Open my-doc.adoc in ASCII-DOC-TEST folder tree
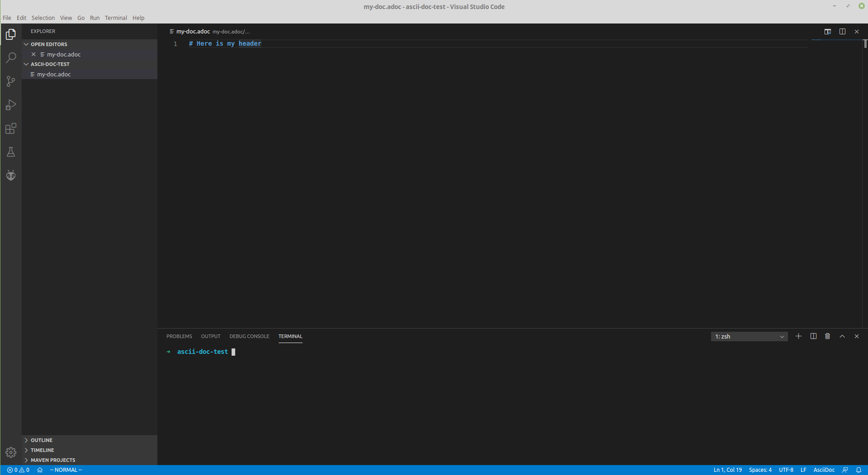Viewport: 868px width, 475px height. coord(90,74)
